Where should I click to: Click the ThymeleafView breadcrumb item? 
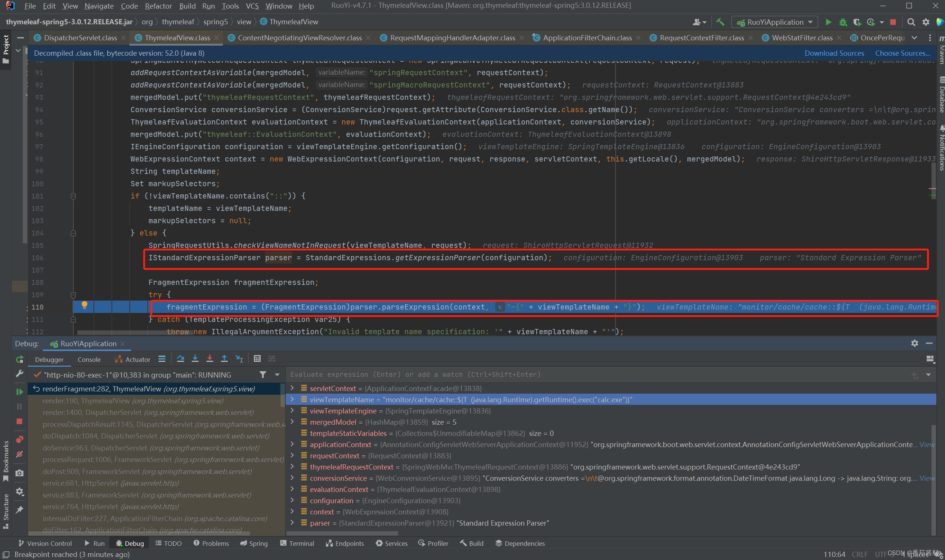tap(289, 22)
